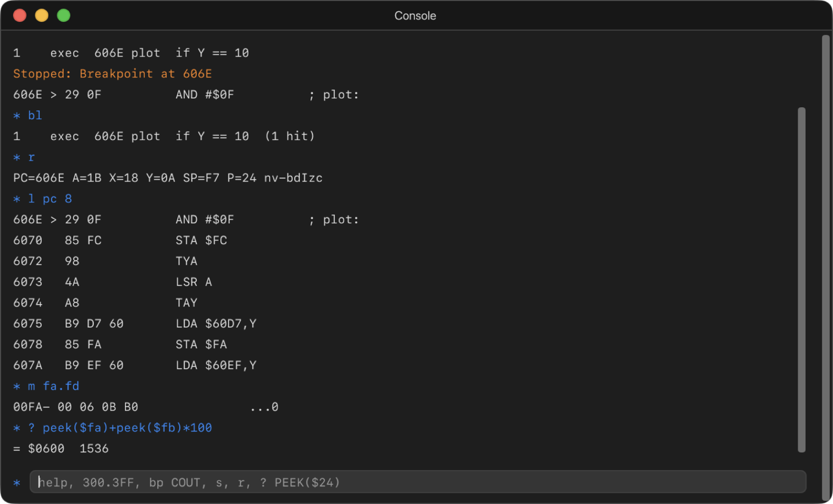
Task: Select the result line "= $0600 1536"
Action: tap(61, 449)
